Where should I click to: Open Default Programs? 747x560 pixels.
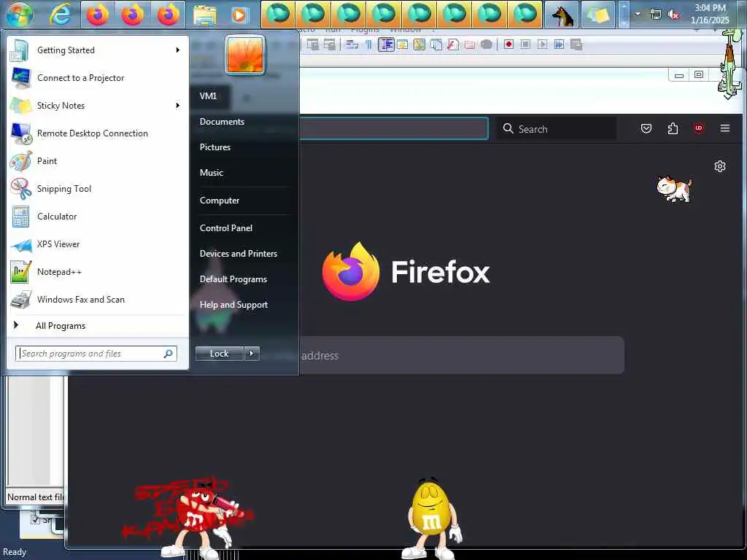233,279
